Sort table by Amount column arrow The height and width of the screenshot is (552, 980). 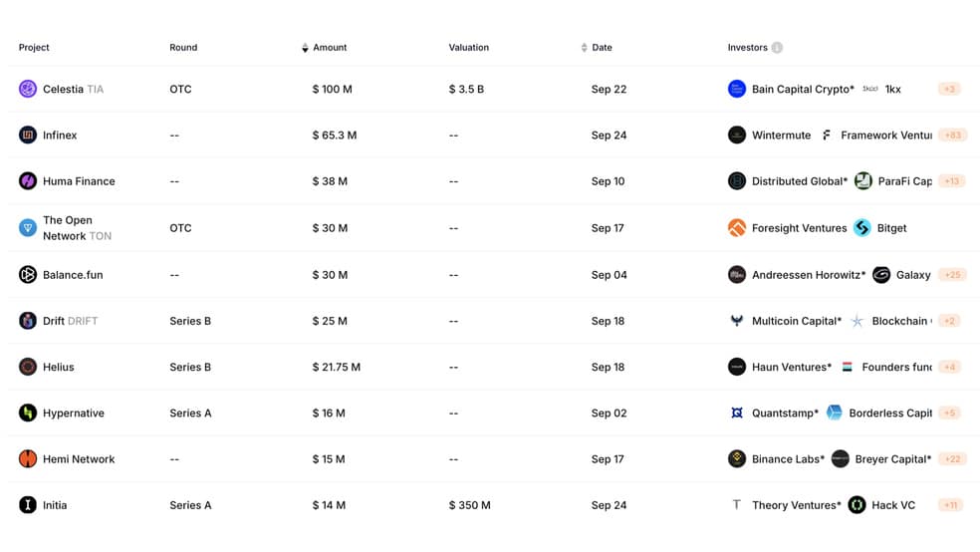[305, 48]
